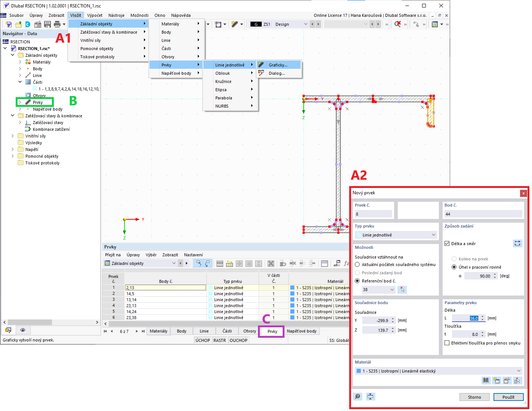
Task: Click the material library book icon
Action: coord(486,380)
